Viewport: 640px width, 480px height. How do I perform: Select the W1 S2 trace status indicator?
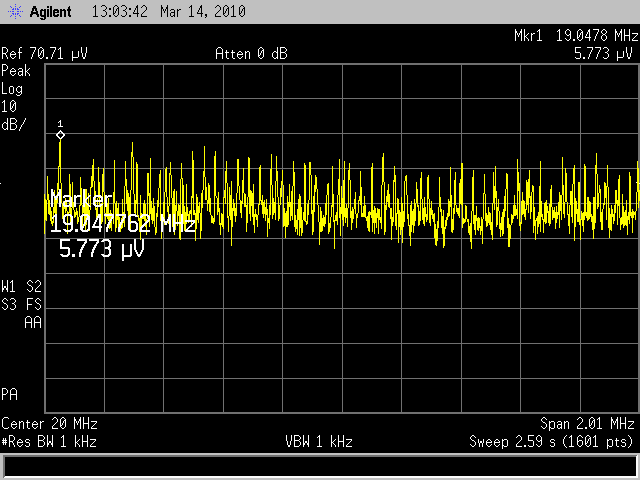coord(22,285)
